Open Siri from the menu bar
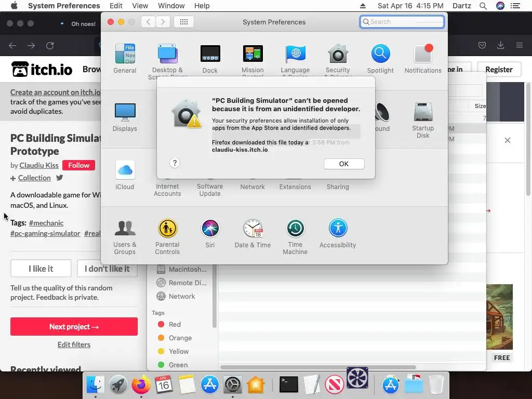532x399 pixels. [x=500, y=6]
